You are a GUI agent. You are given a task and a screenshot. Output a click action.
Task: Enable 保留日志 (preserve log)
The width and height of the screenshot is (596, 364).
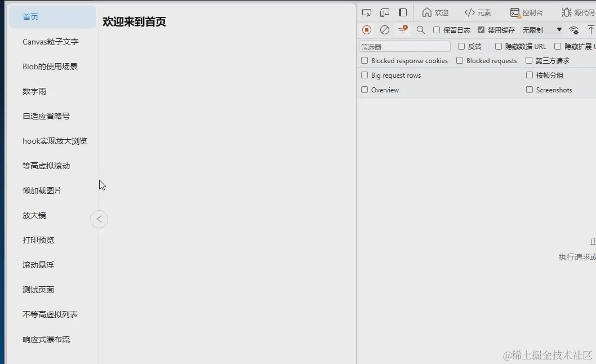437,30
